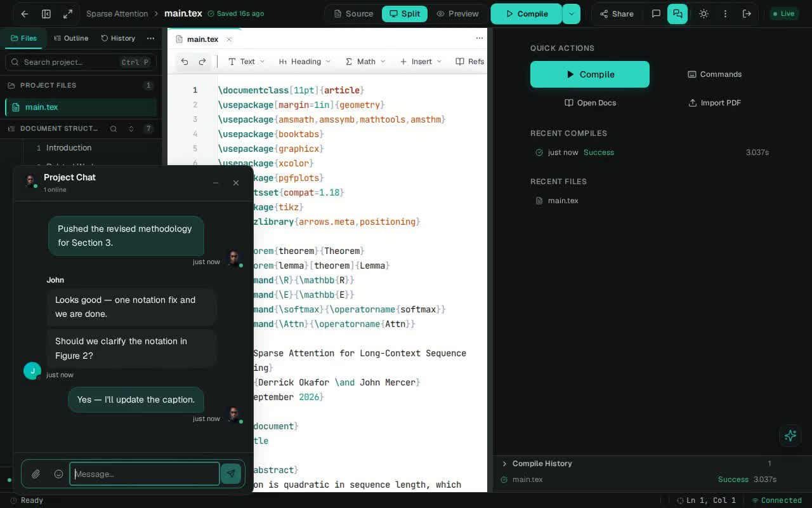
Task: Focus the chat Message input field
Action: click(x=145, y=474)
